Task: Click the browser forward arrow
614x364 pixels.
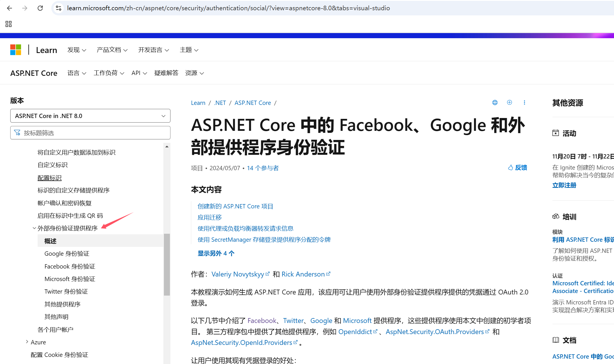Action: tap(25, 8)
